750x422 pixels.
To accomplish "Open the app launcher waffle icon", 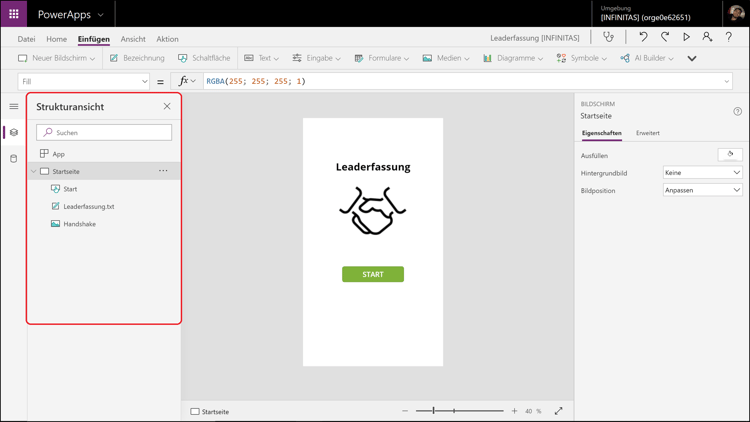I will click(13, 14).
